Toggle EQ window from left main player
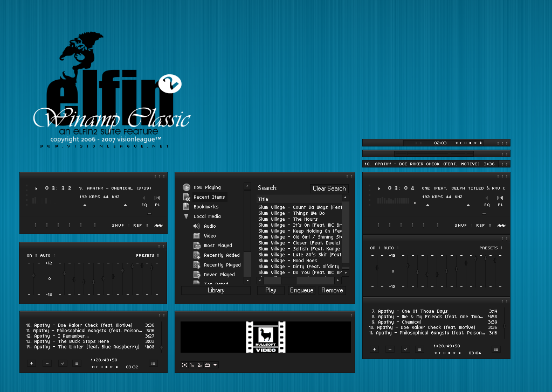The height and width of the screenshot is (392, 552). pos(144,205)
